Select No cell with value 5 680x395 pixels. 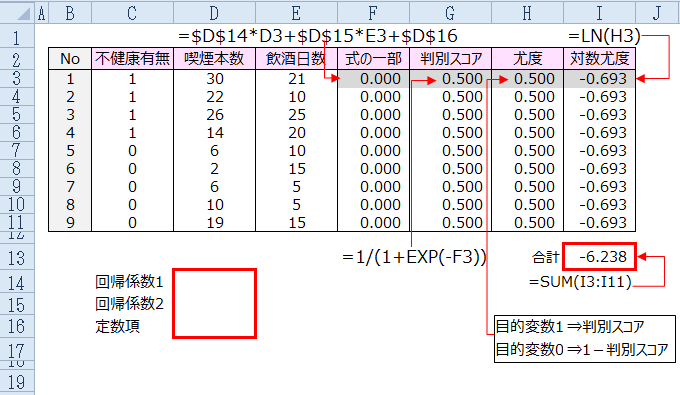pos(70,150)
